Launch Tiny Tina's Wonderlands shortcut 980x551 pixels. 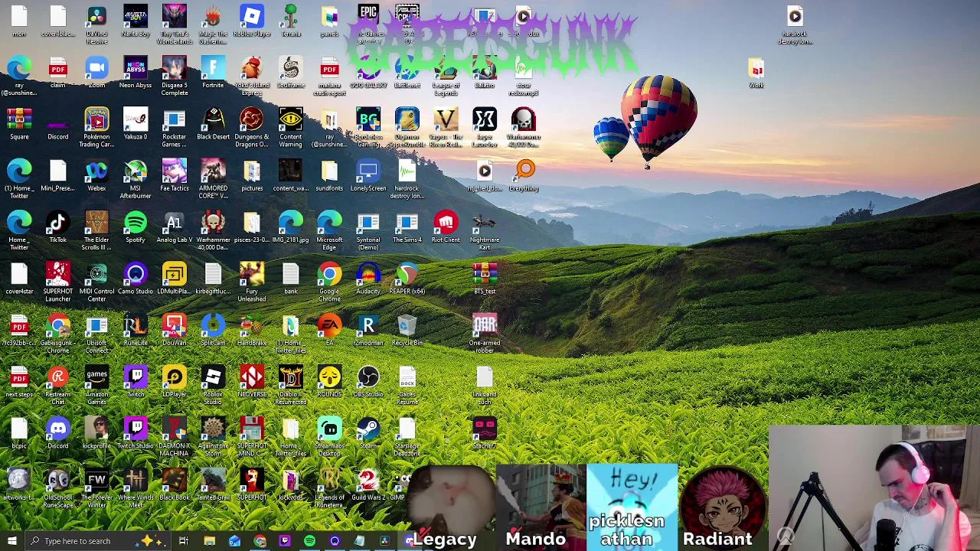[x=175, y=24]
